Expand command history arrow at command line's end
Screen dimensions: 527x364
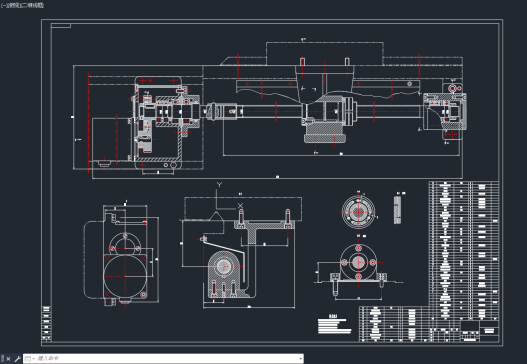pyautogui.click(x=300, y=359)
